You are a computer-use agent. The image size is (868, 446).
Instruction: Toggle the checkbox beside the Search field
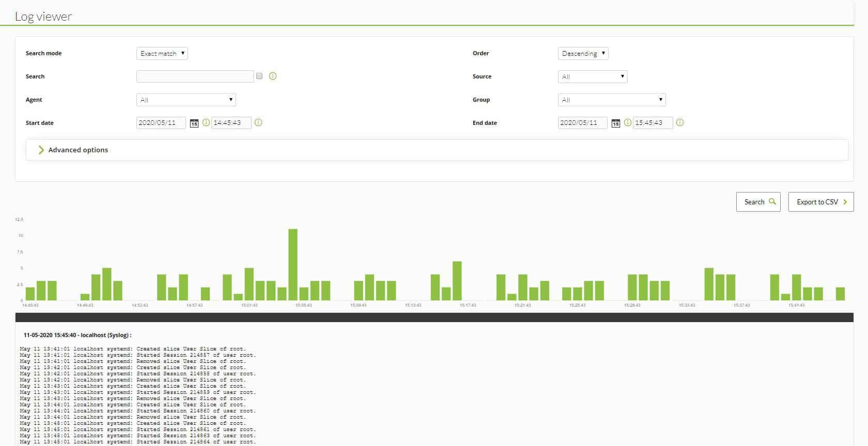259,76
